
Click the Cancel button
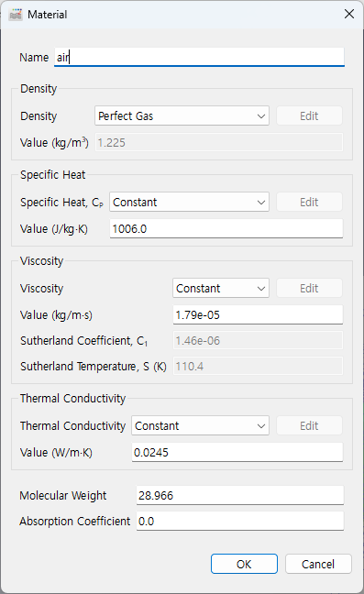[318, 564]
